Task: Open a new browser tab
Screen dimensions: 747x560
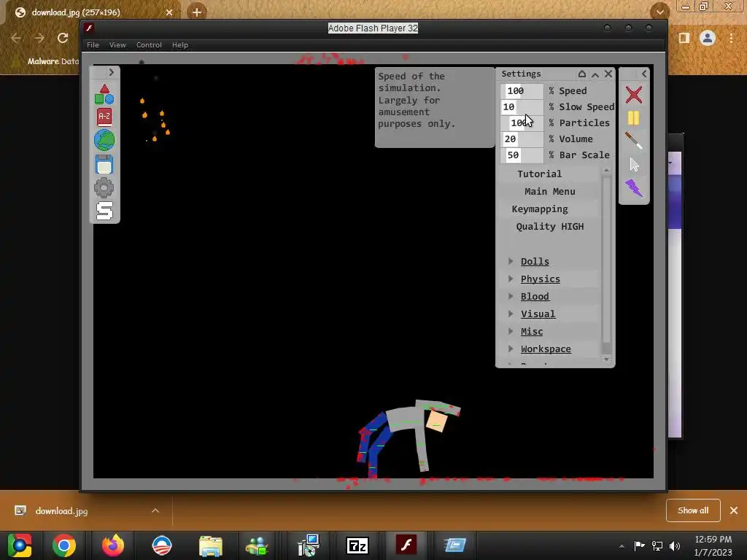Action: tap(197, 12)
